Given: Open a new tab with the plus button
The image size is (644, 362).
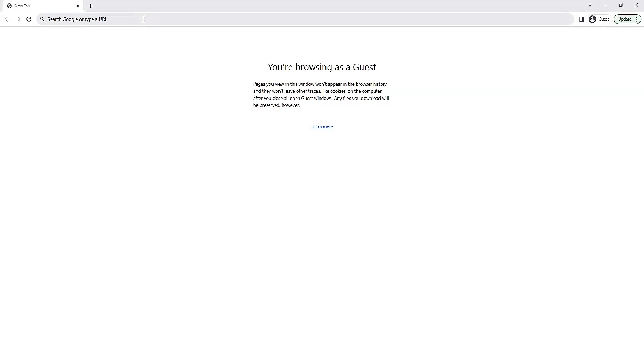Looking at the screenshot, I should [x=91, y=6].
